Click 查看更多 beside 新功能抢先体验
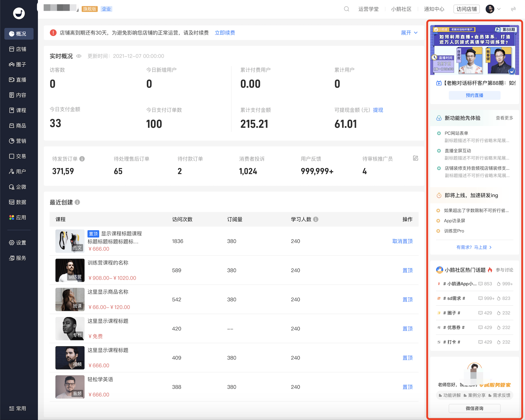The height and width of the screenshot is (420, 525). [504, 118]
